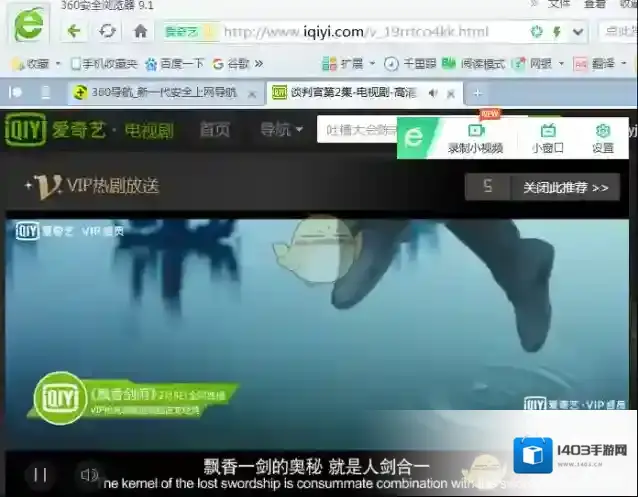Click the iQIYI search box
This screenshot has height=497, width=638.
coord(357,130)
